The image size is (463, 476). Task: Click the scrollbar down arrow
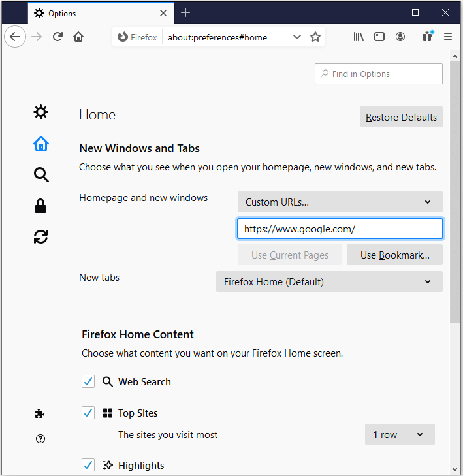455,469
